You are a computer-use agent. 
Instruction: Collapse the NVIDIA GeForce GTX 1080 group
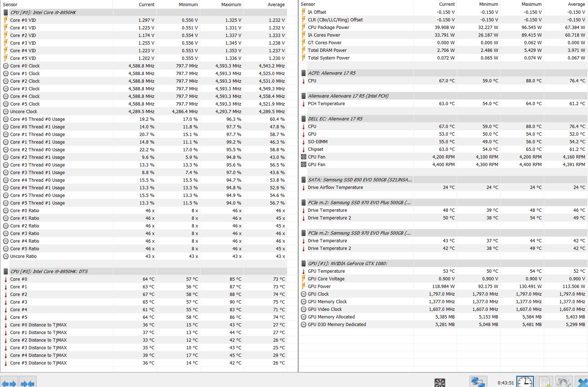347,263
